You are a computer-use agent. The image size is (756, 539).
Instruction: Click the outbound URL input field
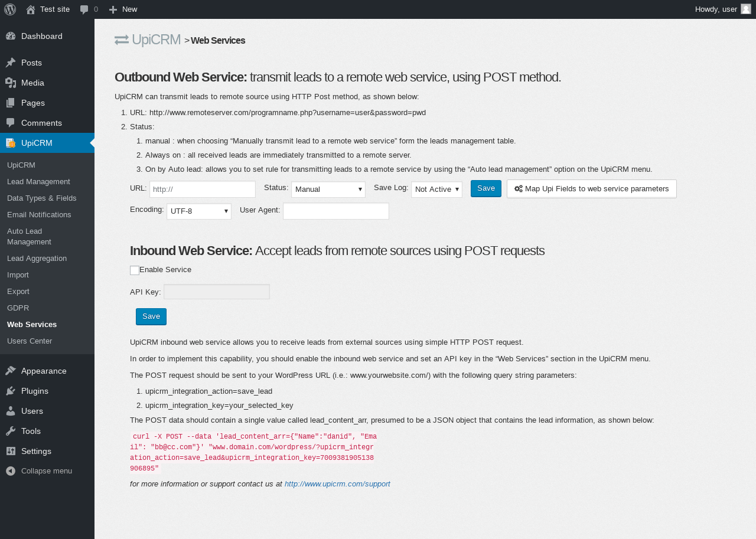203,190
